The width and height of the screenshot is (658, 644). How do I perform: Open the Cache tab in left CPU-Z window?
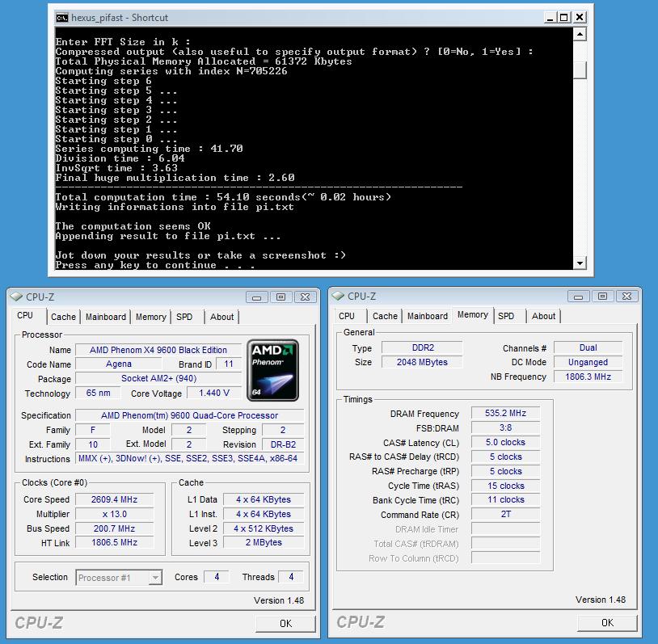[63, 317]
